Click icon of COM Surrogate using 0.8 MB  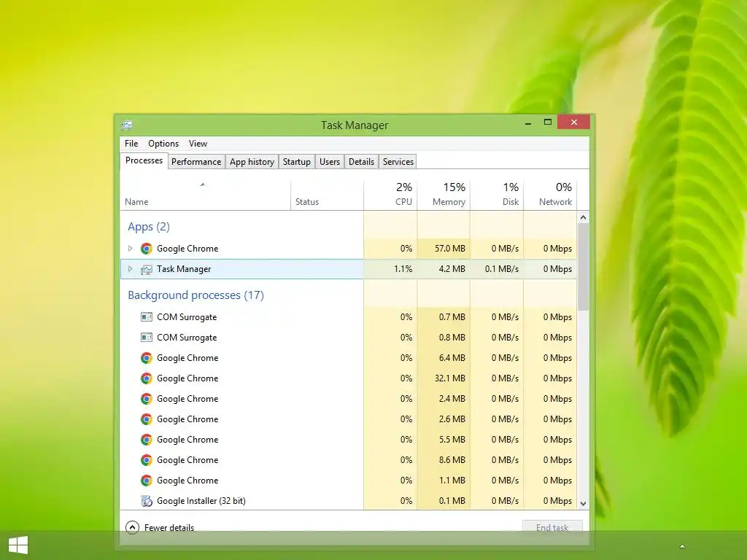tap(146, 338)
